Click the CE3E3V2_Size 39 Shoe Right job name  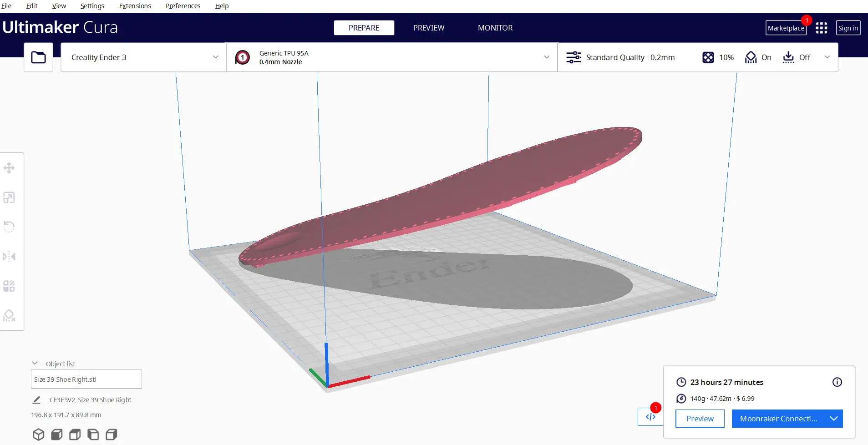[91, 400]
